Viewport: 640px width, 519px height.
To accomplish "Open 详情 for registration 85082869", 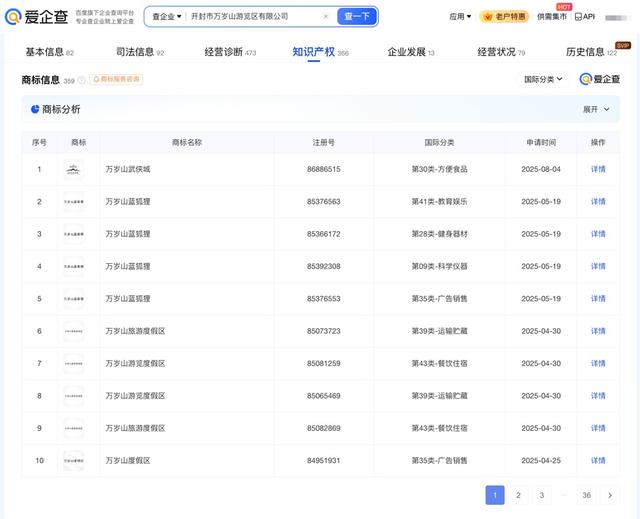I will coord(598,428).
